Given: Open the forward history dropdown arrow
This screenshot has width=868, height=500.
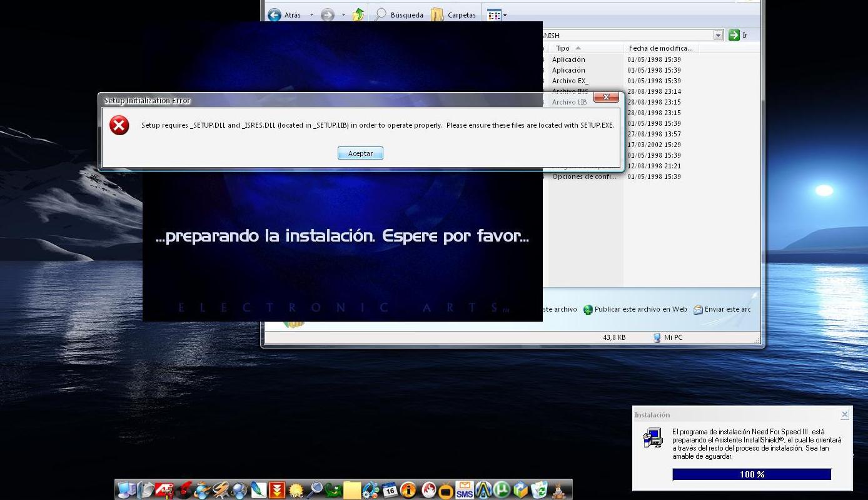Looking at the screenshot, I should coord(343,15).
